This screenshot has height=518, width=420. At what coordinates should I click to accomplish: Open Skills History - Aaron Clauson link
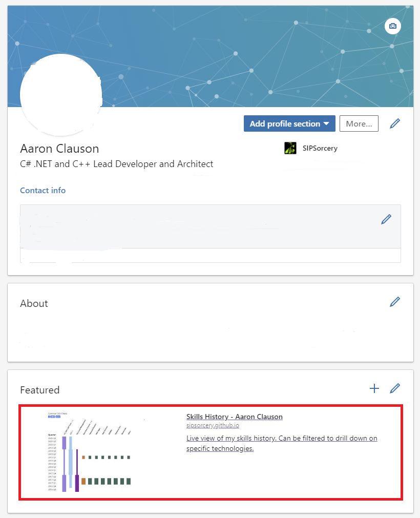[x=235, y=417]
